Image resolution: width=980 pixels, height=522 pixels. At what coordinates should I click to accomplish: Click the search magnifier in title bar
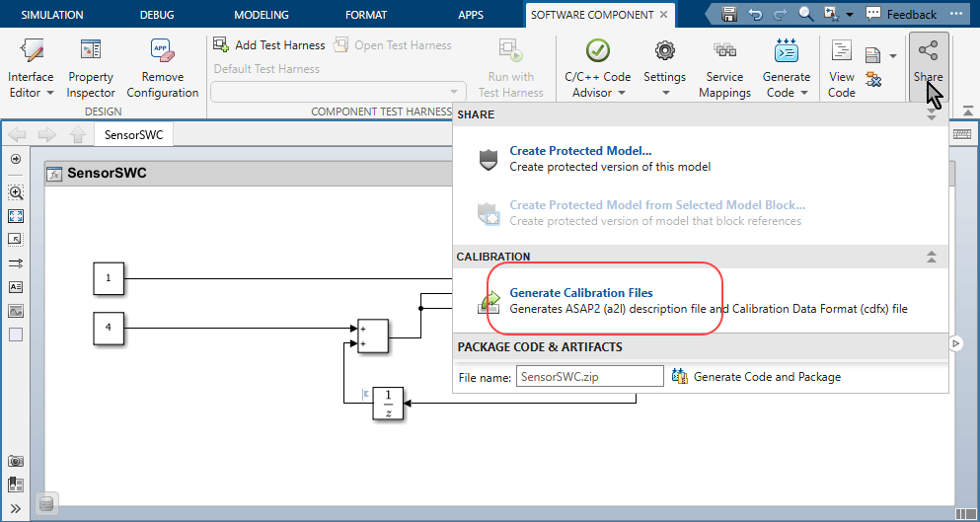pos(805,15)
